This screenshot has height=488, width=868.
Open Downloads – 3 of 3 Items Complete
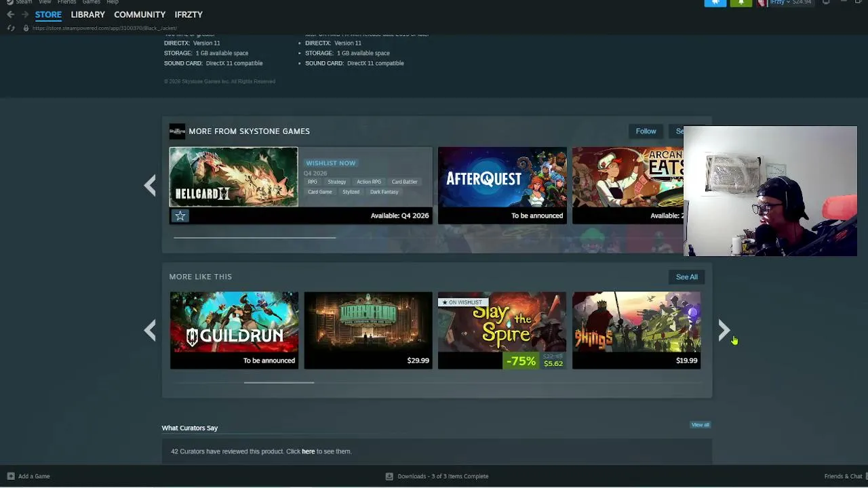(x=437, y=476)
